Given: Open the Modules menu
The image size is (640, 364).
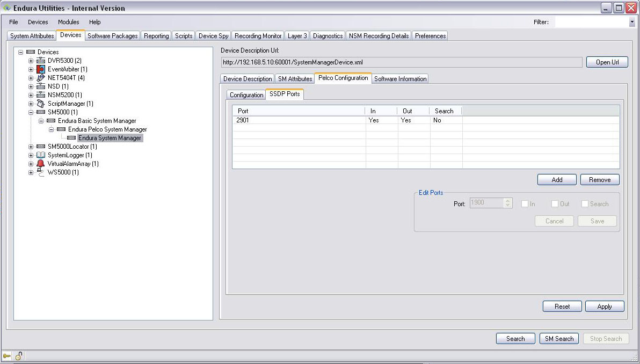Looking at the screenshot, I should pos(68,22).
